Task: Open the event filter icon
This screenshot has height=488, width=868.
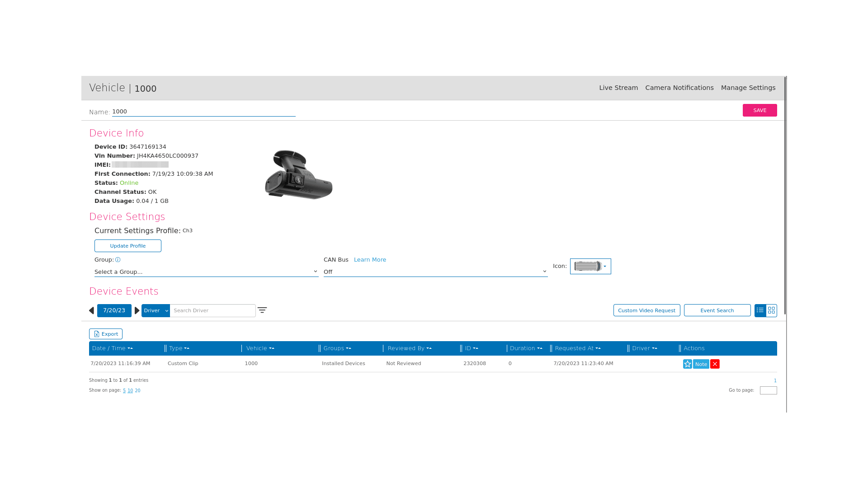Action: [262, 310]
